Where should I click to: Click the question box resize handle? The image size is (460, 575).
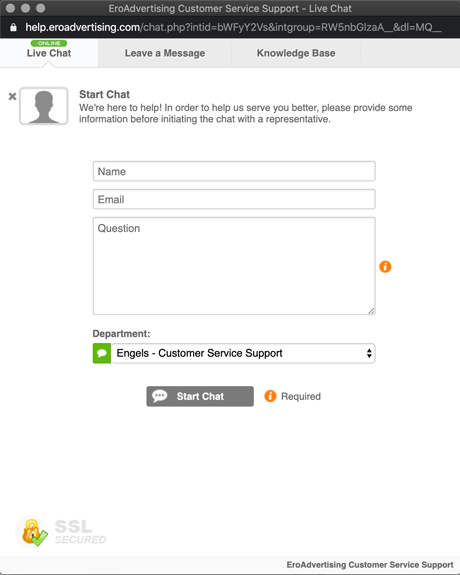point(371,311)
